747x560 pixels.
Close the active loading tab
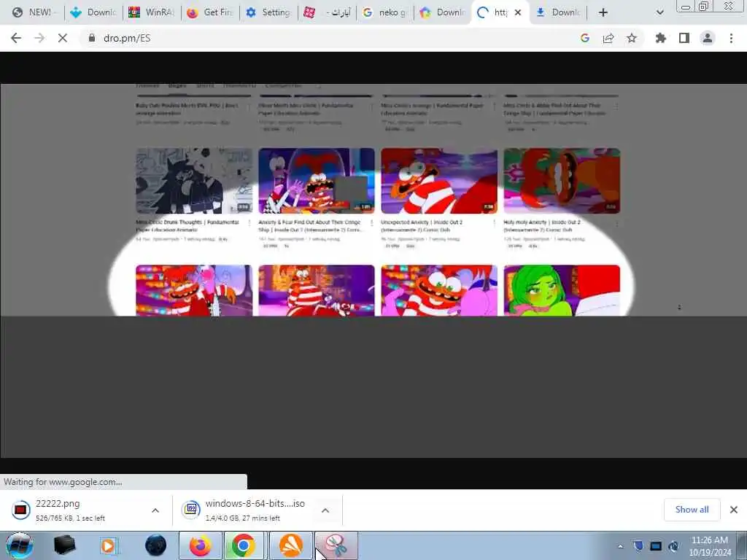click(518, 12)
